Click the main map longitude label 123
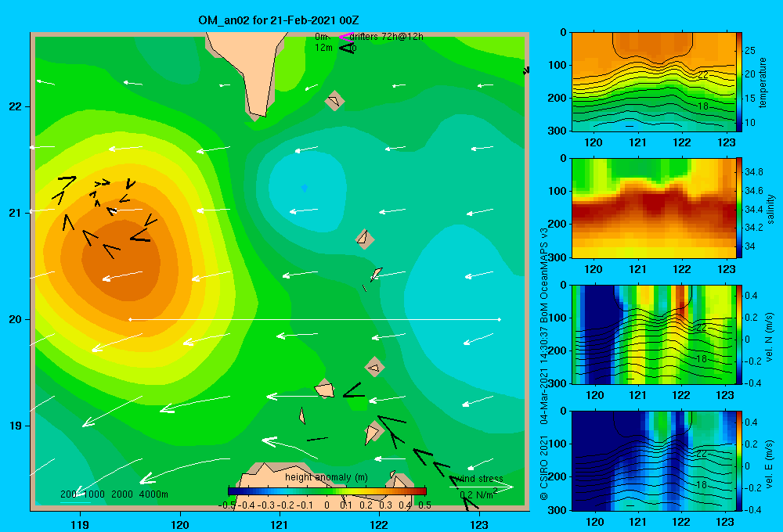Image resolution: width=783 pixels, height=532 pixels. [479, 524]
